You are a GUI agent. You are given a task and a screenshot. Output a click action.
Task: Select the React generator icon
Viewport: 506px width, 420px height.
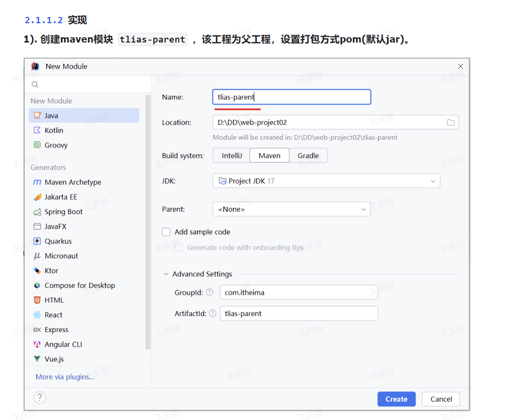37,315
